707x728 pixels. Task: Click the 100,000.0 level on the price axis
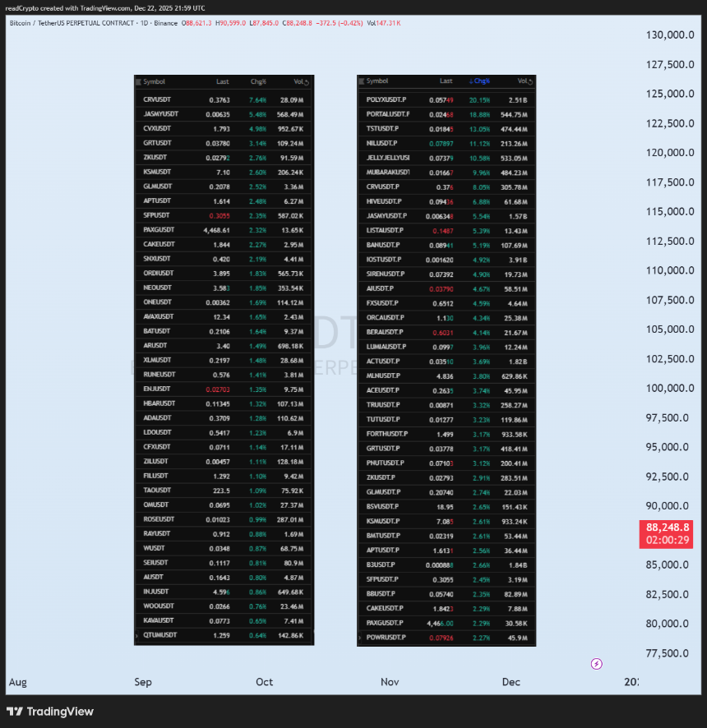pos(670,388)
